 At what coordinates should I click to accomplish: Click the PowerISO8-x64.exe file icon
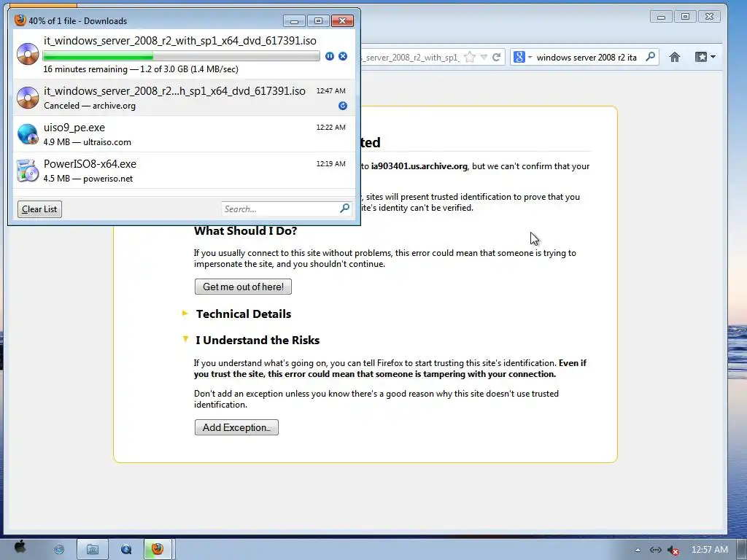click(28, 171)
